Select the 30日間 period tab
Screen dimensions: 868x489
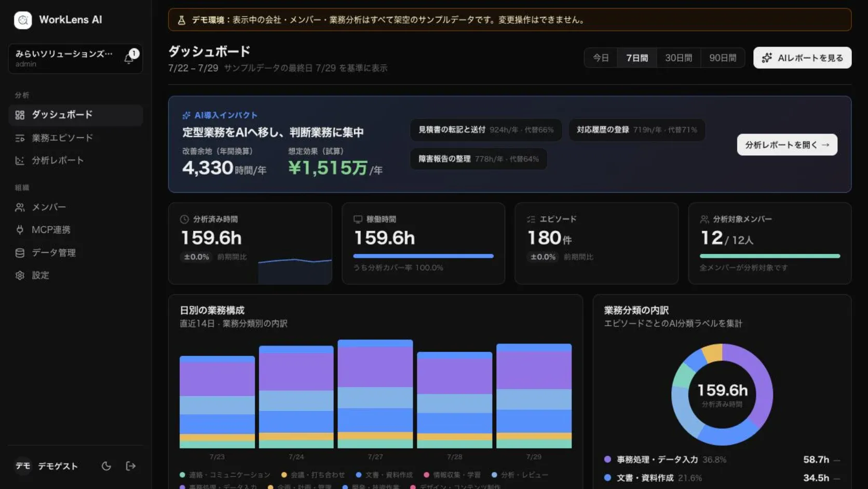click(679, 58)
